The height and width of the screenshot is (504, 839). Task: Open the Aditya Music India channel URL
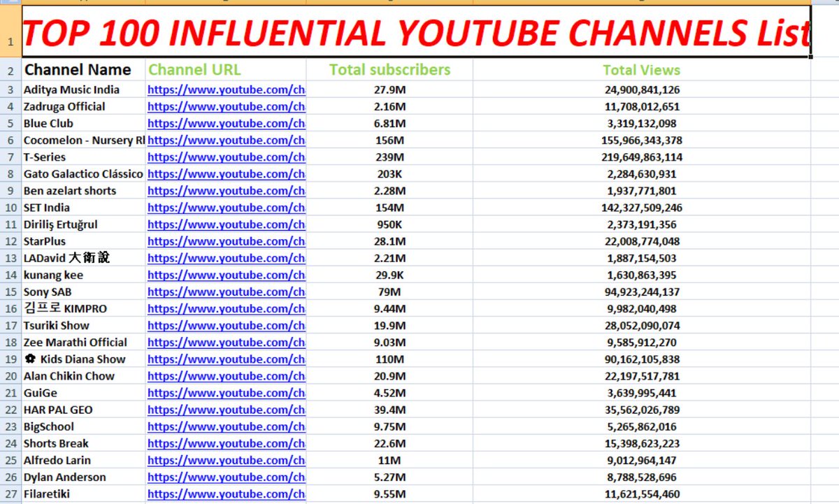[x=227, y=89]
